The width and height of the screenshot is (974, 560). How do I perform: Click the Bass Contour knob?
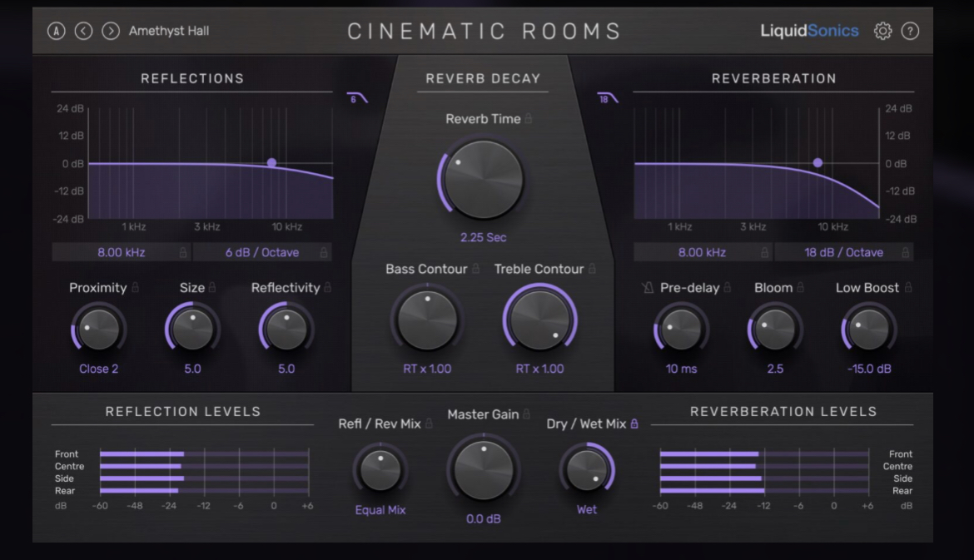coord(427,320)
